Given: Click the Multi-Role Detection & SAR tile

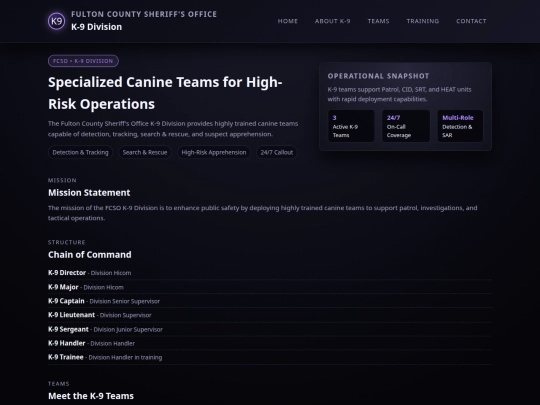Looking at the screenshot, I should pos(460,126).
